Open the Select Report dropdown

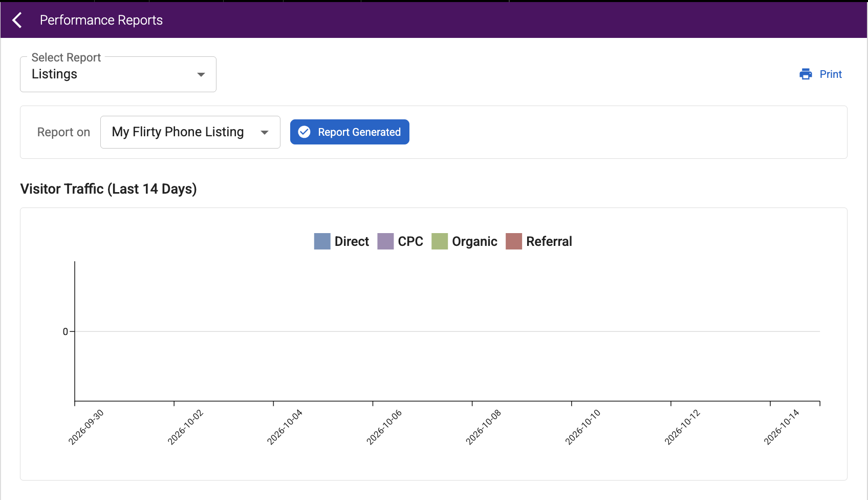point(118,74)
